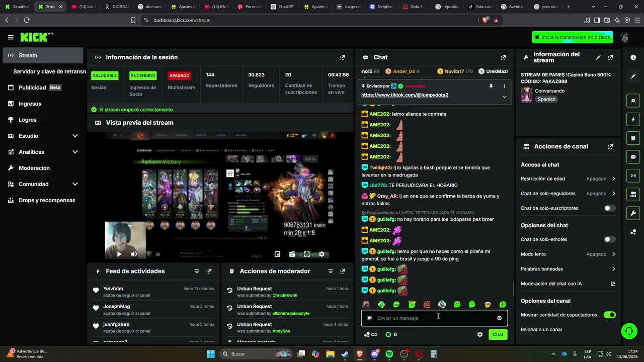The height and width of the screenshot is (362, 644).
Task: Click the pencil icon in right sidebar
Action: click(633, 76)
